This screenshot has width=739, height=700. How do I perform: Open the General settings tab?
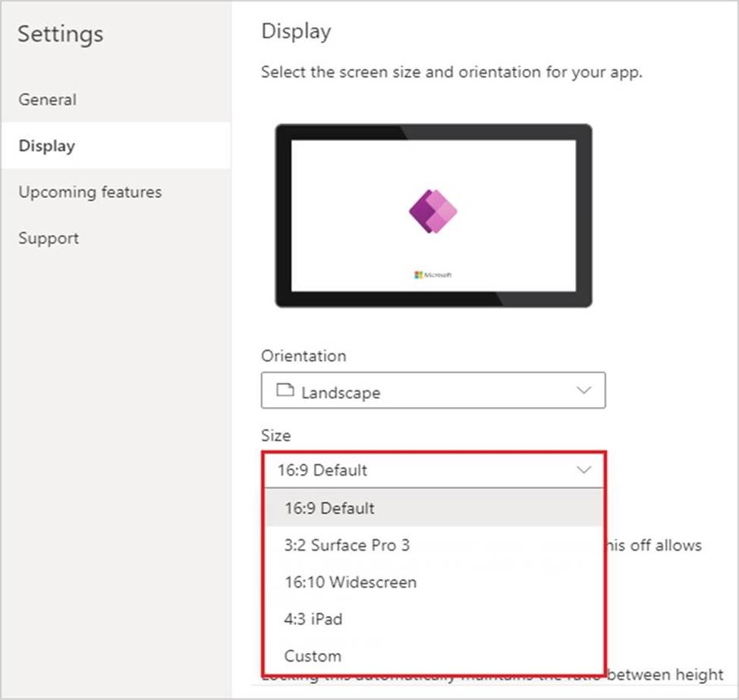pyautogui.click(x=48, y=99)
